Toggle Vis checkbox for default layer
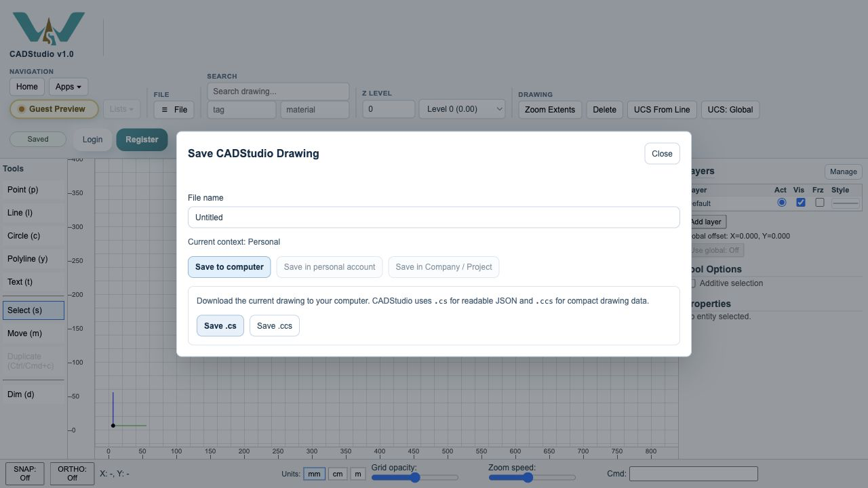Viewport: 868px width, 488px height. 801,203
